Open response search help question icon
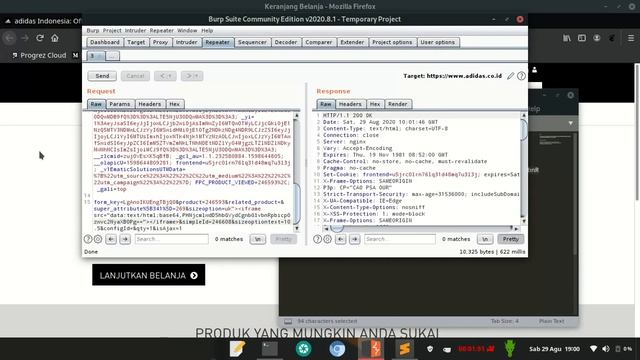The width and height of the screenshot is (640, 360). (x=318, y=239)
